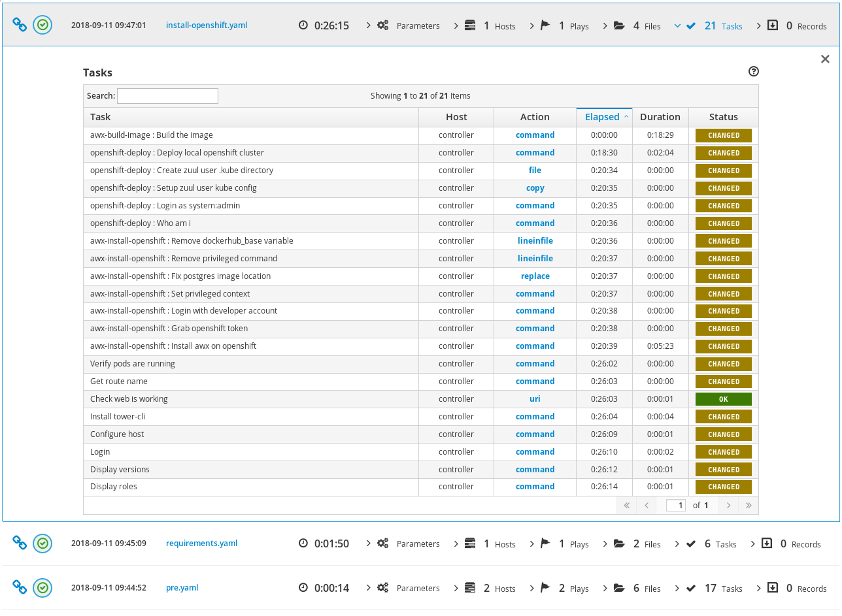This screenshot has height=616, width=842.
Task: Sort tasks by Status column header
Action: [x=723, y=117]
